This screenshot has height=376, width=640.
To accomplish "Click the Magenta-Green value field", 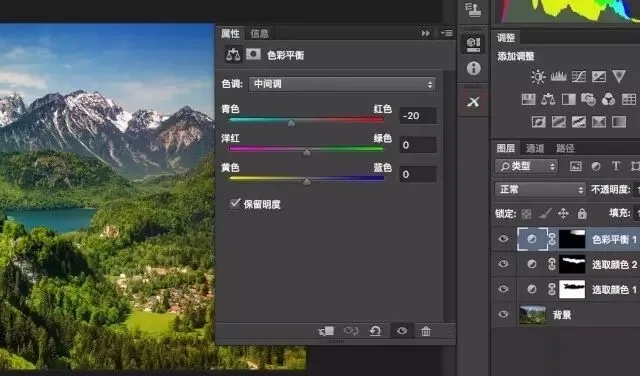I will [418, 145].
